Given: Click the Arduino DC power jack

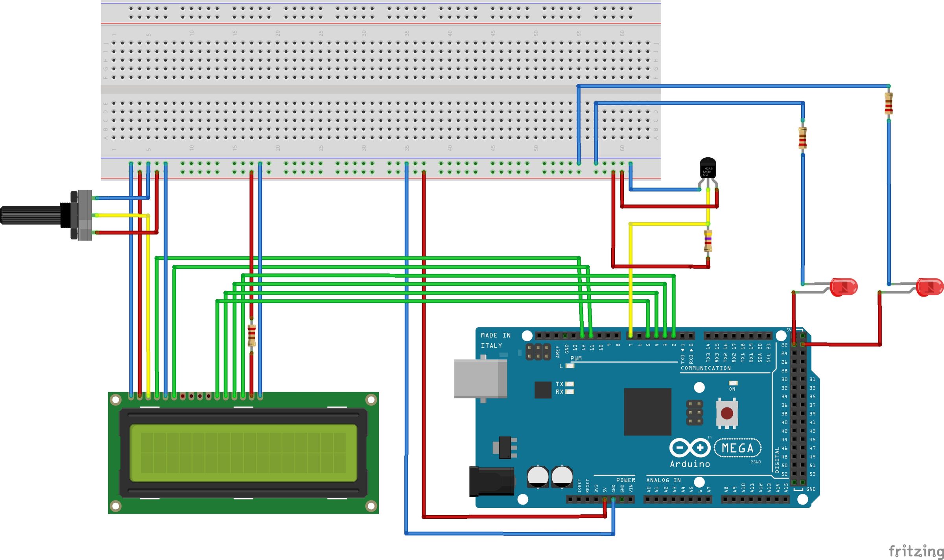Looking at the screenshot, I should coord(492,481).
